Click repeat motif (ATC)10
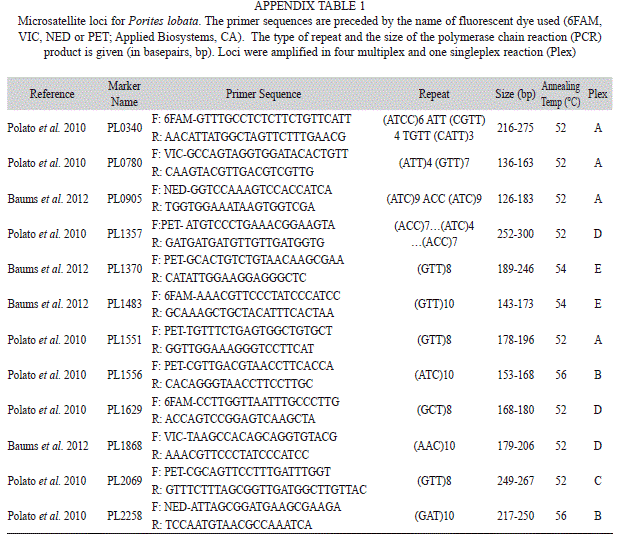The height and width of the screenshot is (537, 617). [434, 375]
